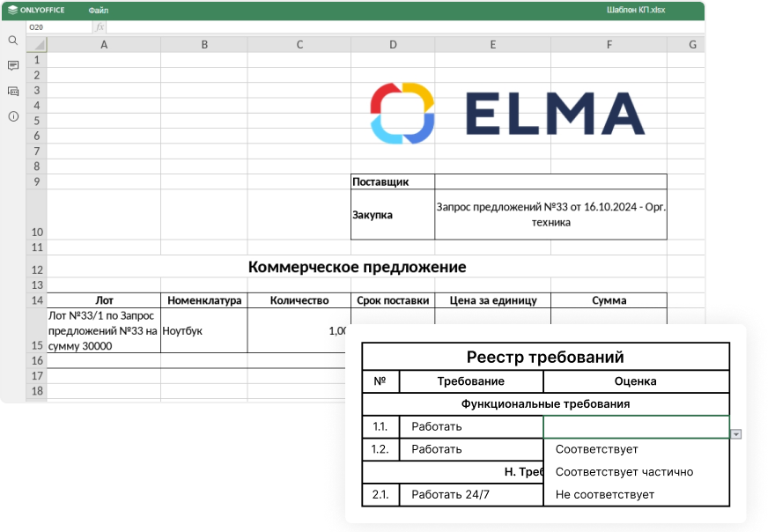This screenshot has height=532, width=775.
Task: Click the quantity cell showing 1,00
Action: pyautogui.click(x=298, y=330)
